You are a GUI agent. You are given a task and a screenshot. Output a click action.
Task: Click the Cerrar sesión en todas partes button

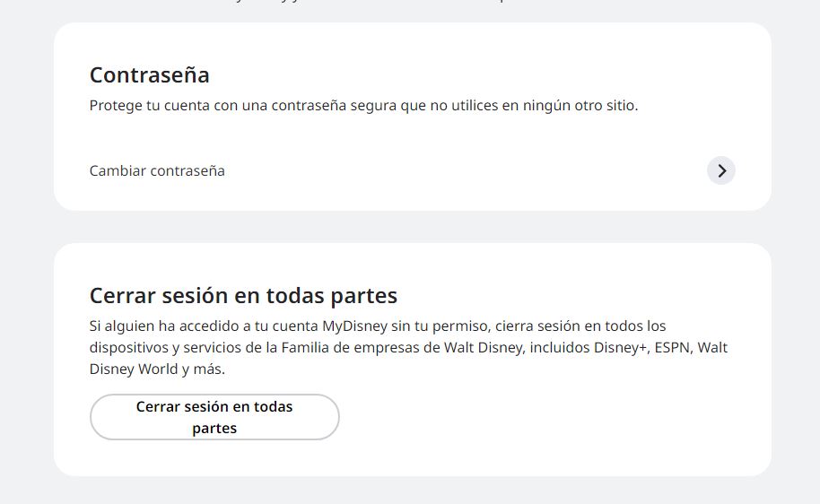click(x=214, y=417)
